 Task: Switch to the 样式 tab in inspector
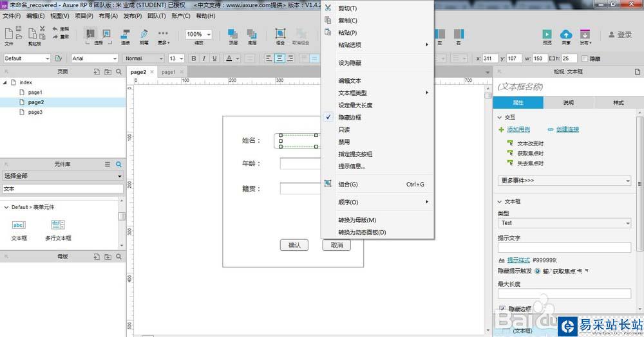(618, 103)
